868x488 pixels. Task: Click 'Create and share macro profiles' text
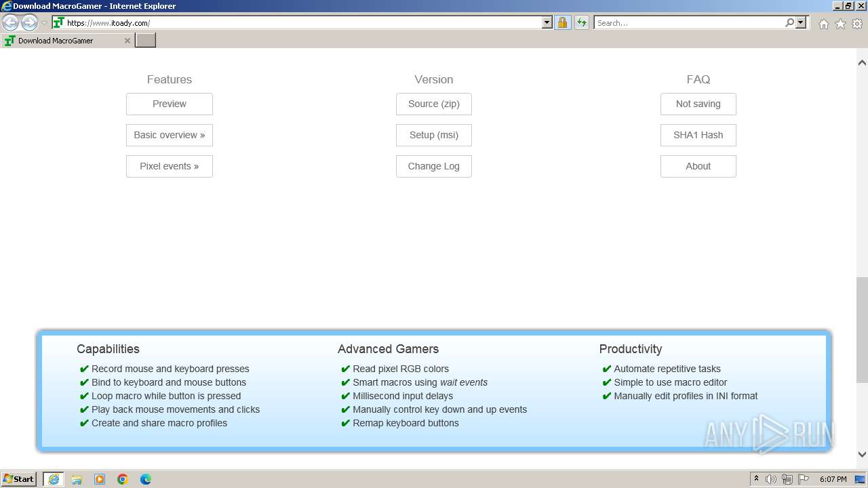click(x=159, y=423)
